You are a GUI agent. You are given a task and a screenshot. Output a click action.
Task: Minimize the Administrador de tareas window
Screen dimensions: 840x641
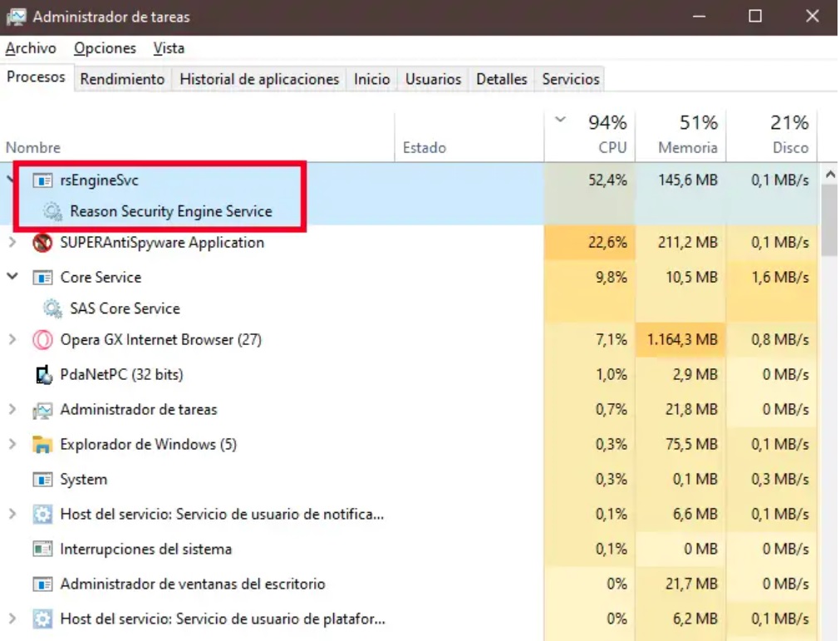(699, 17)
